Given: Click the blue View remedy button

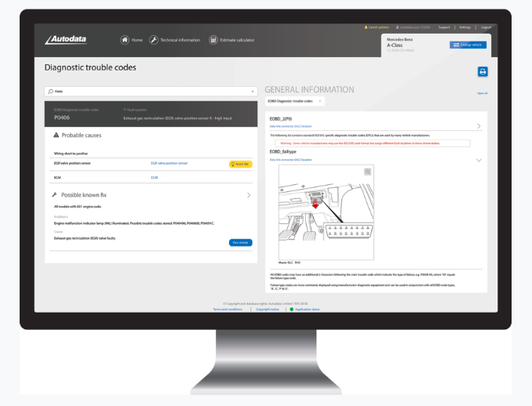Looking at the screenshot, I should click(x=241, y=243).
